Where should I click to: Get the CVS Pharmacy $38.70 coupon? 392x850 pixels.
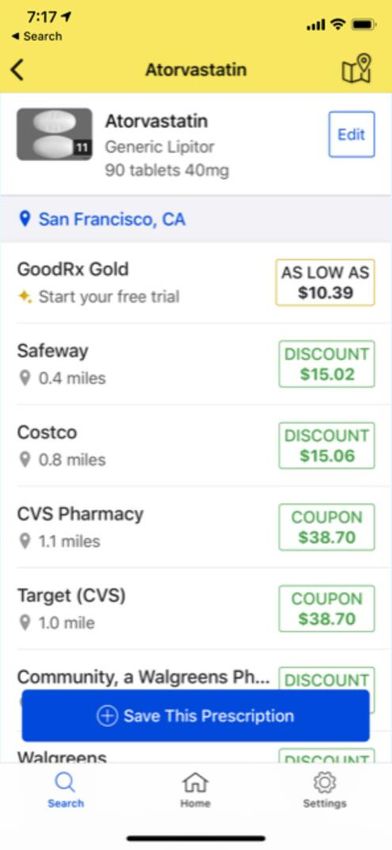[327, 527]
